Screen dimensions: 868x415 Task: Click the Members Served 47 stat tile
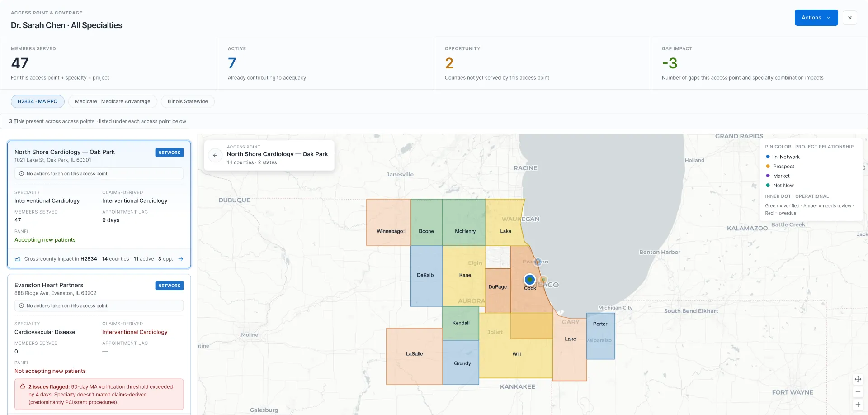click(108, 63)
